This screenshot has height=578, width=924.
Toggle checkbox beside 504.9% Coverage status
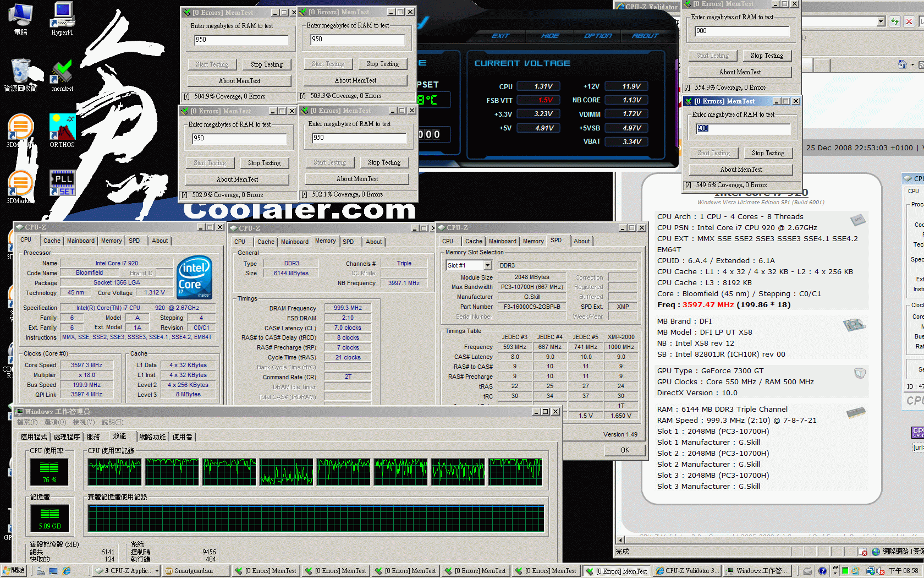coord(187,96)
